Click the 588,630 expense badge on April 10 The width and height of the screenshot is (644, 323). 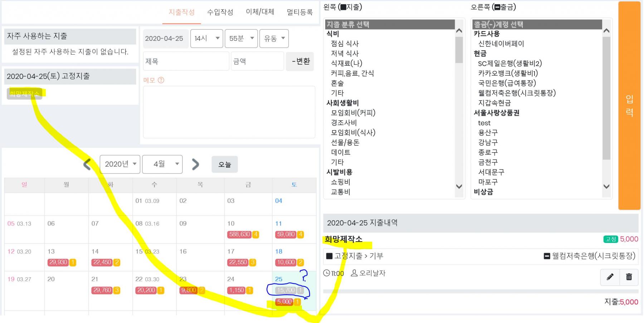pyautogui.click(x=240, y=234)
